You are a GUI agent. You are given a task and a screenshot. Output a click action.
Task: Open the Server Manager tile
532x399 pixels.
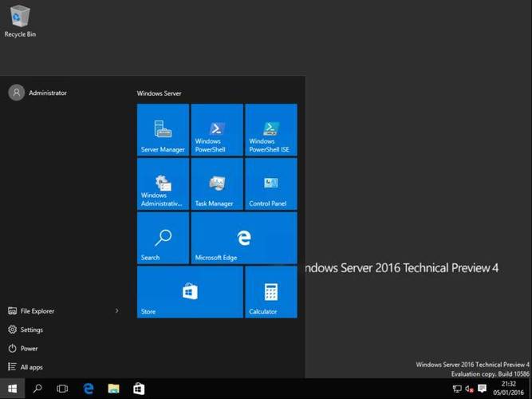point(163,130)
